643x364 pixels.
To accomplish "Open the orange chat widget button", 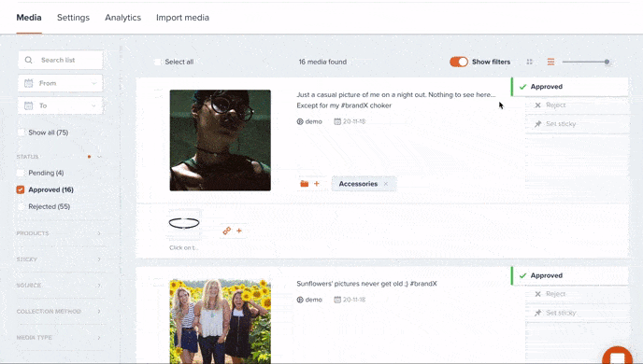I will coord(617,357).
